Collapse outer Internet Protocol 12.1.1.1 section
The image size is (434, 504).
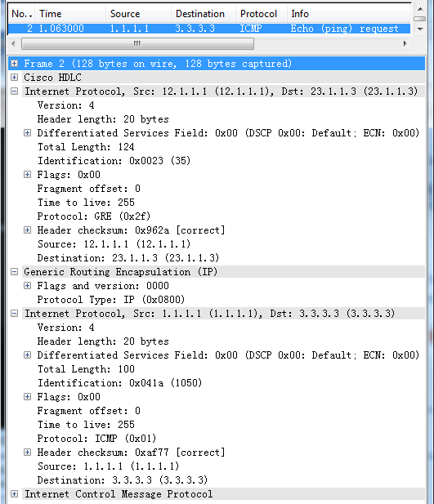[14, 91]
